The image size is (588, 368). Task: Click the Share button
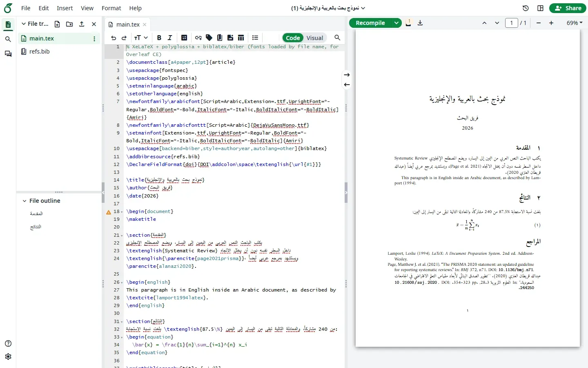point(568,8)
